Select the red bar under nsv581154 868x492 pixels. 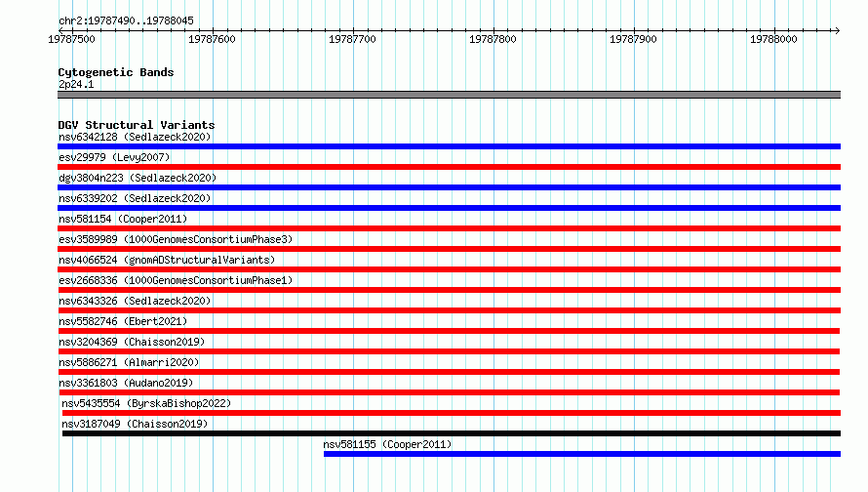(x=449, y=228)
